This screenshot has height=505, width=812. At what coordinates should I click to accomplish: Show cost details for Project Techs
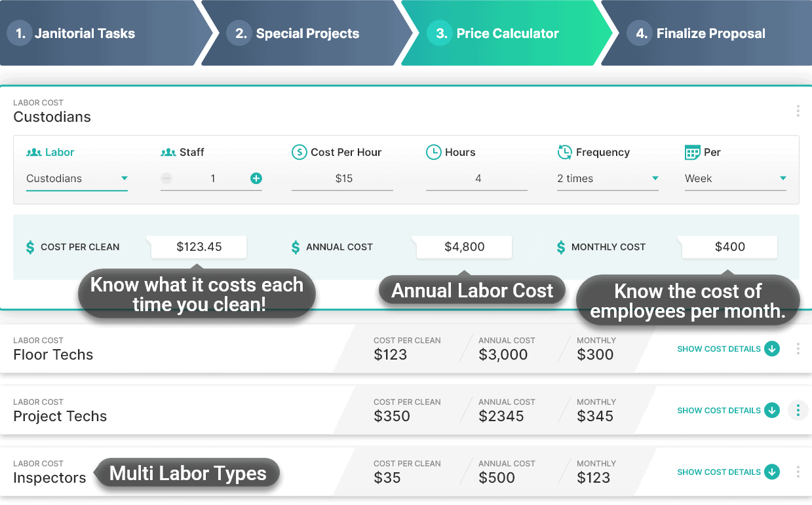tap(718, 410)
